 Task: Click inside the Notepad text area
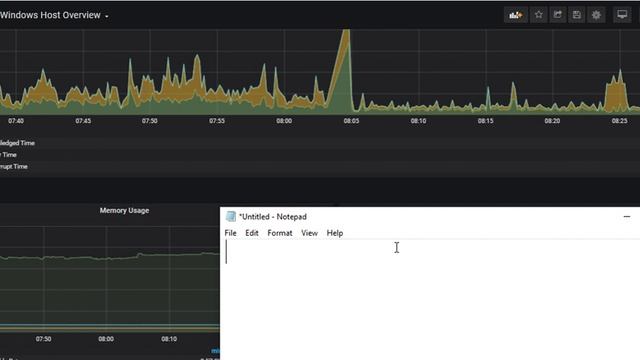click(431, 300)
